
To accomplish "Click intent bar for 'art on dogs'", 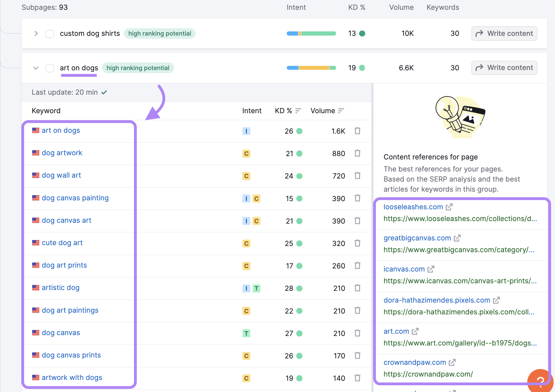I will click(311, 68).
